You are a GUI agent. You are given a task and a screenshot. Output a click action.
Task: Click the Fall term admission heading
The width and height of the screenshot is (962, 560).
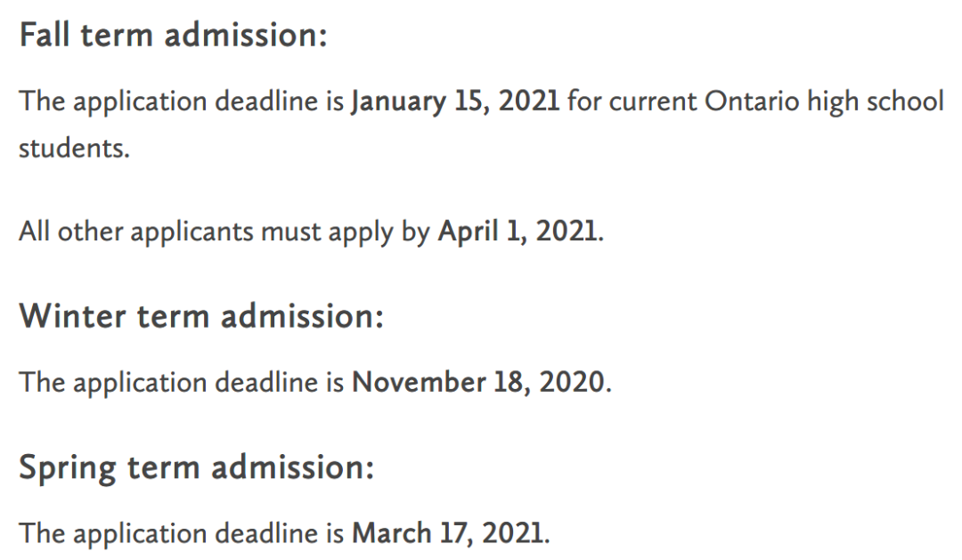(173, 35)
